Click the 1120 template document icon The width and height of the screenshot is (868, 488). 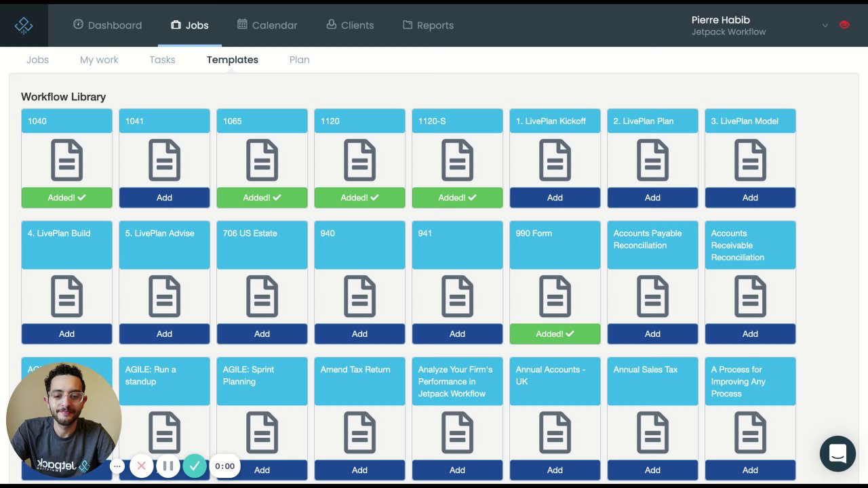click(359, 160)
